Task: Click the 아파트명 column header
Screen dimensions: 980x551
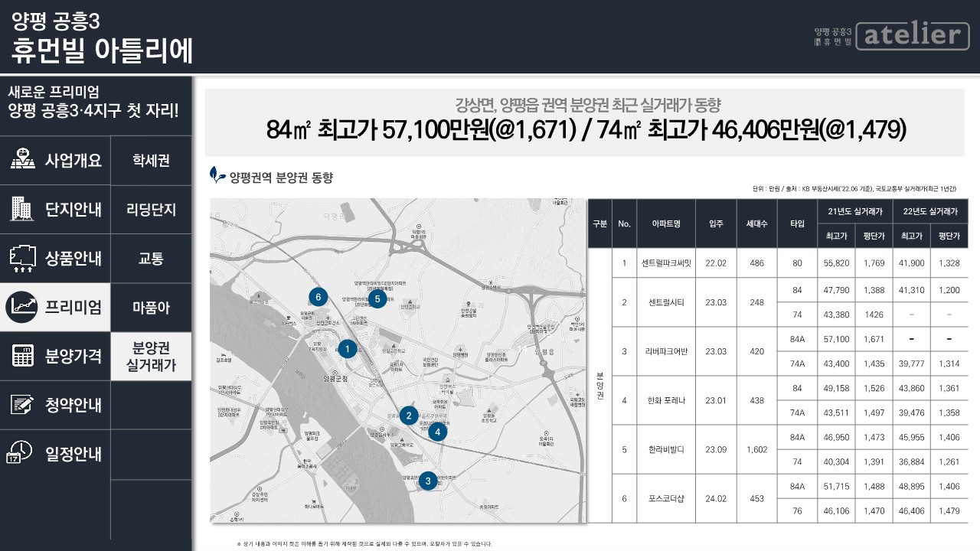Action: click(666, 223)
